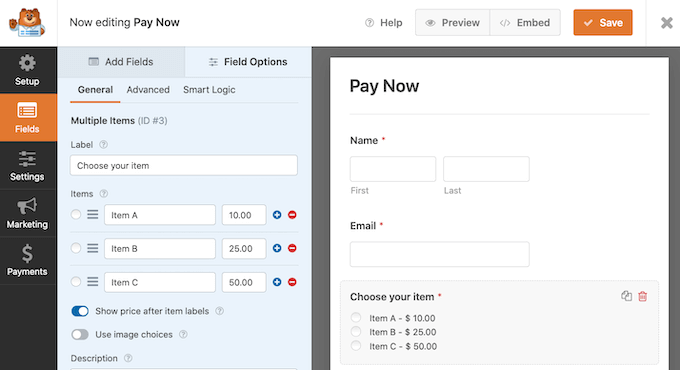Grab the Item C reorder handle

pos(92,282)
